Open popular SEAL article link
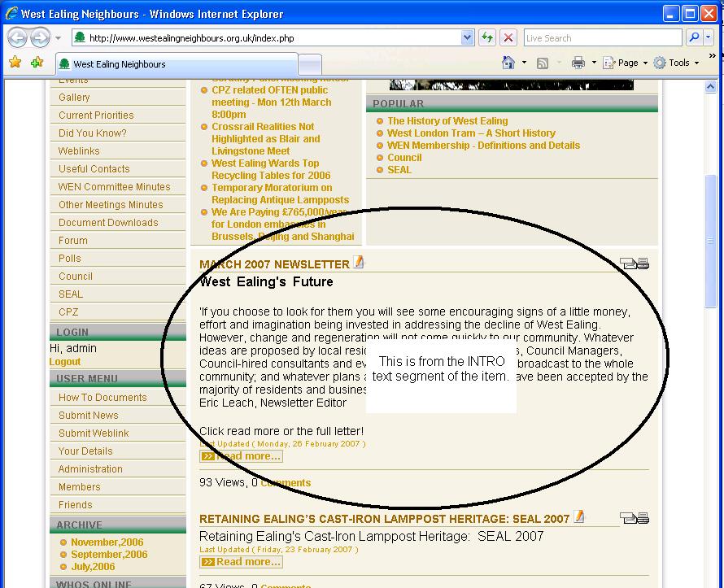The width and height of the screenshot is (724, 588). tap(399, 170)
